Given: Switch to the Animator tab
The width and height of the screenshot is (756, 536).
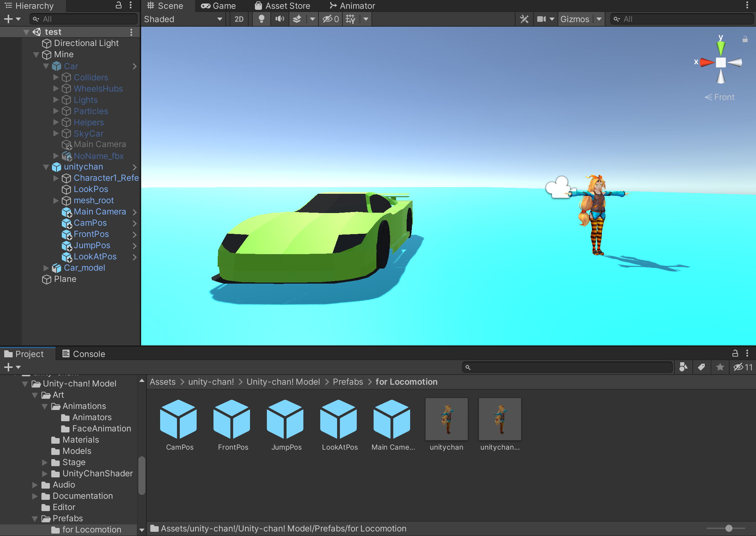Looking at the screenshot, I should click(x=352, y=6).
